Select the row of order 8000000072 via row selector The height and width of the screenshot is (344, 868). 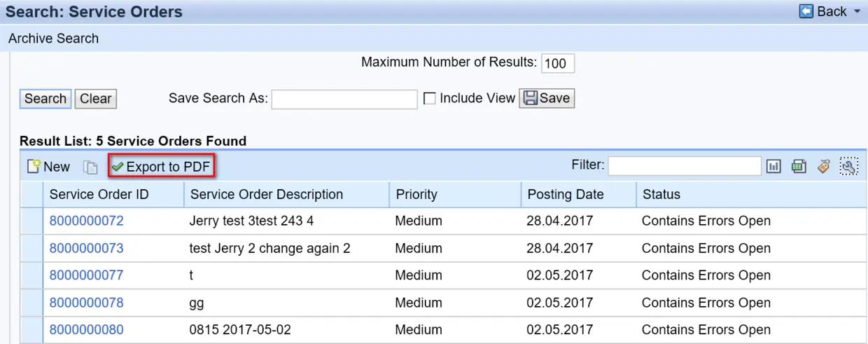(31, 221)
